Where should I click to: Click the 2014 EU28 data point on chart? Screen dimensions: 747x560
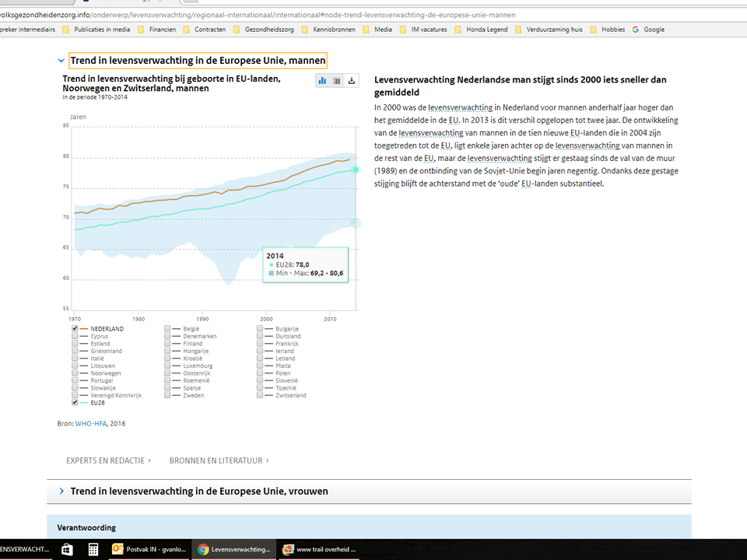pyautogui.click(x=356, y=170)
